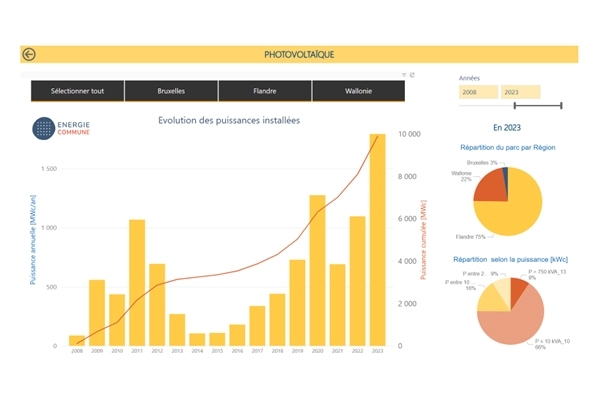Grab the left handle of the Années slider
This screenshot has height=400, width=600.
515,105
